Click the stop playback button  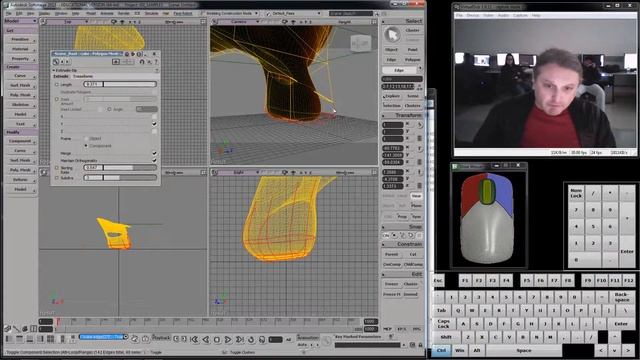click(217, 339)
